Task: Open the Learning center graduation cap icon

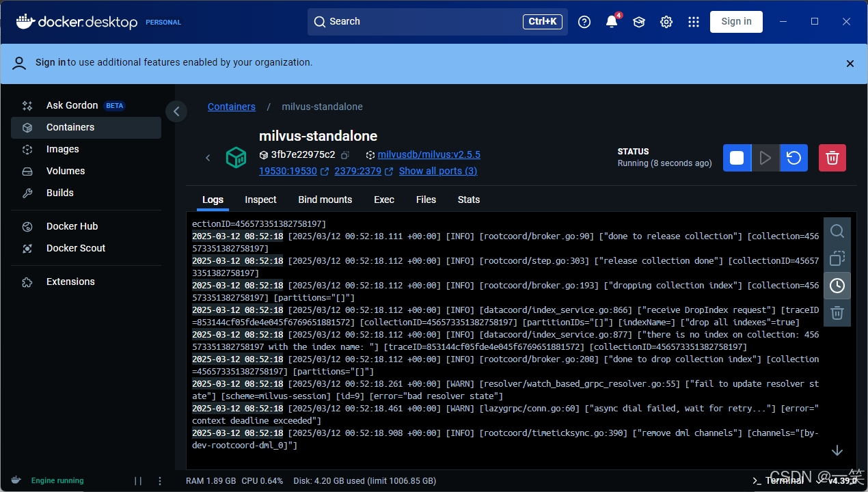Action: pyautogui.click(x=639, y=22)
